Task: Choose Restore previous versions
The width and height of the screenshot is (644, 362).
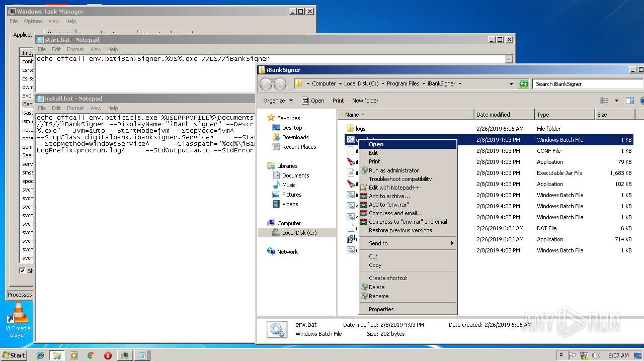Action: (x=408, y=230)
